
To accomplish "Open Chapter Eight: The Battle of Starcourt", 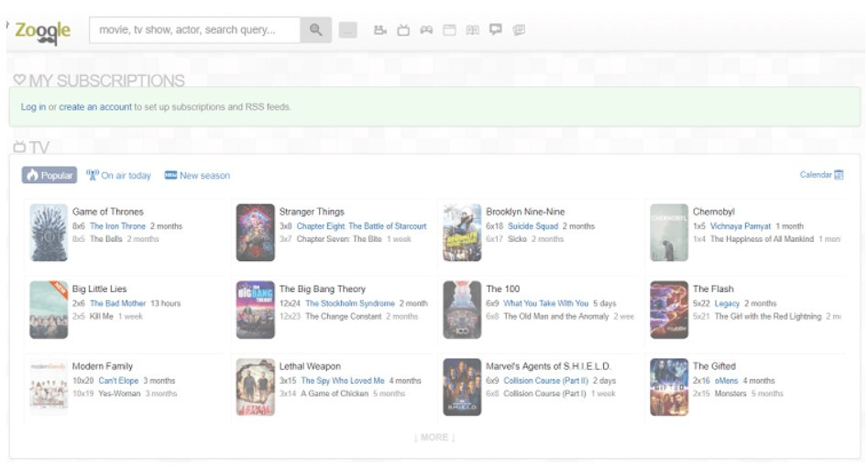I will click(361, 226).
